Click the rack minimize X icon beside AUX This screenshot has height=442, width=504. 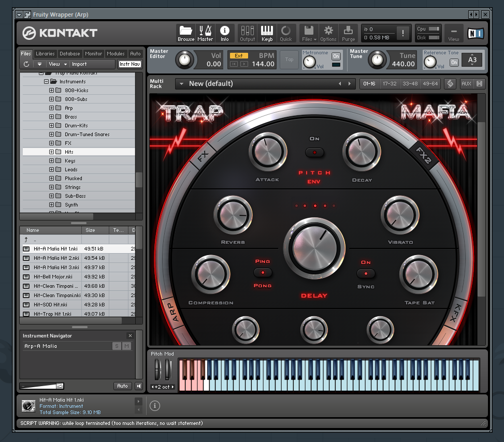coord(479,83)
